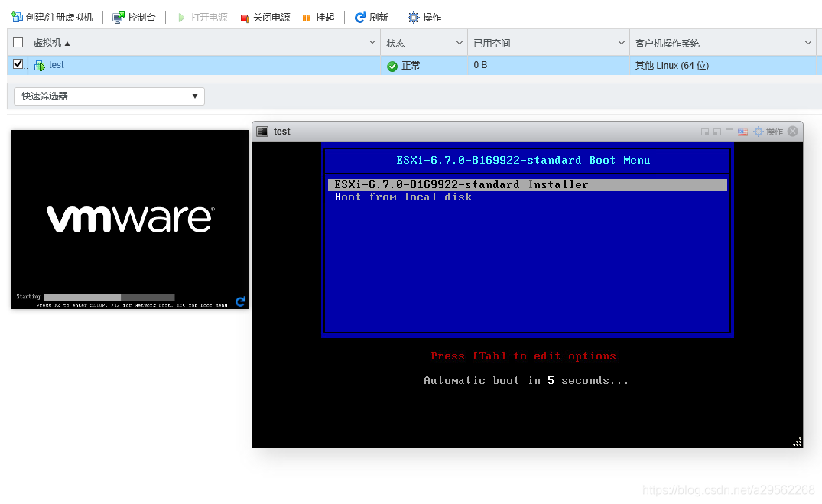Open the 操作 menu in top toolbar
This screenshot has height=504, width=822.
point(424,17)
